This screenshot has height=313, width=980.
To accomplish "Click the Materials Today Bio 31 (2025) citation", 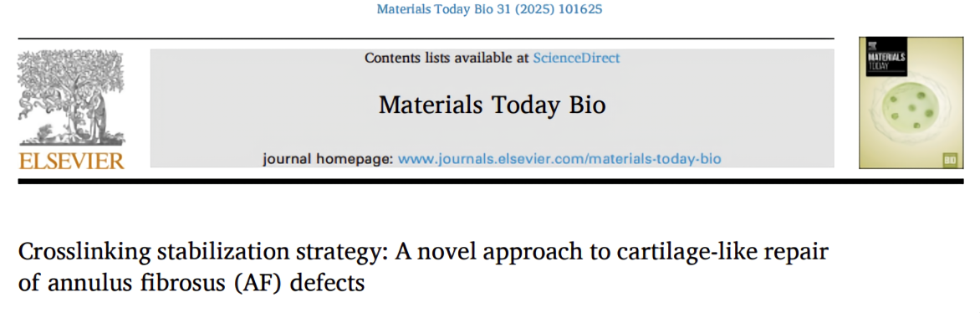I will click(x=490, y=10).
